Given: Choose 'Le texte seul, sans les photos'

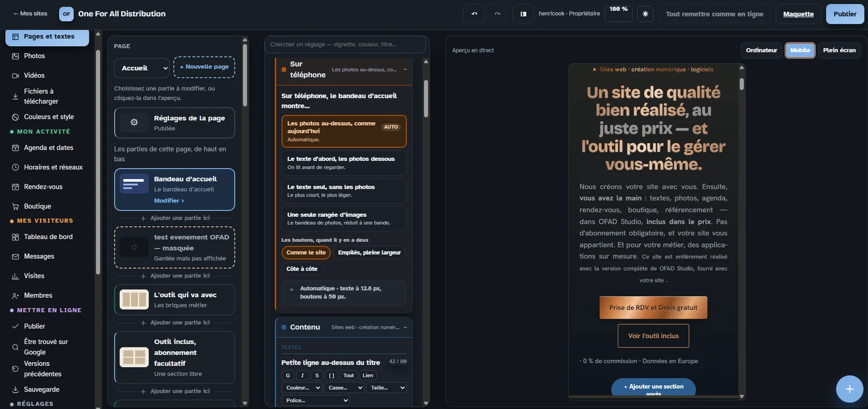Looking at the screenshot, I should click(x=344, y=191).
